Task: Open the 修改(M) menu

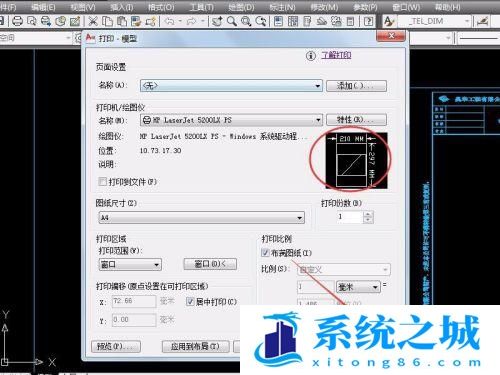Action: coord(324,6)
